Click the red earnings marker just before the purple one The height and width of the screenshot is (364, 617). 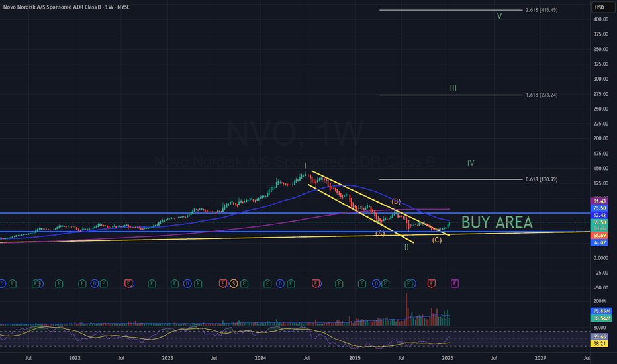(x=431, y=283)
